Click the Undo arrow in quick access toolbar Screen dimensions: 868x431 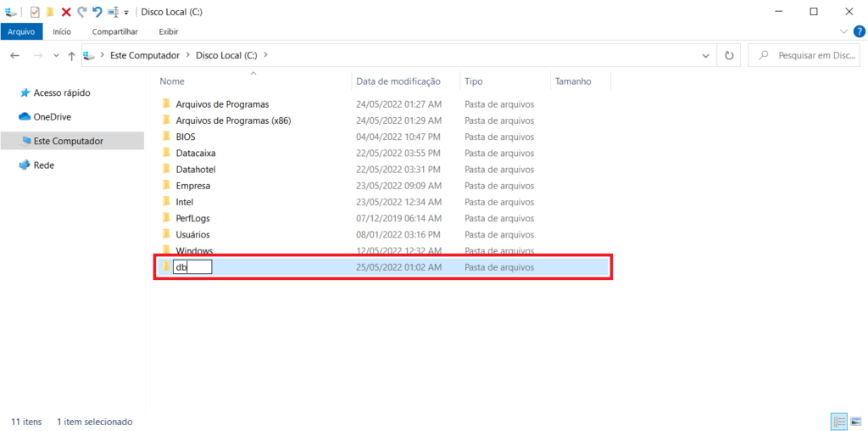pyautogui.click(x=97, y=12)
